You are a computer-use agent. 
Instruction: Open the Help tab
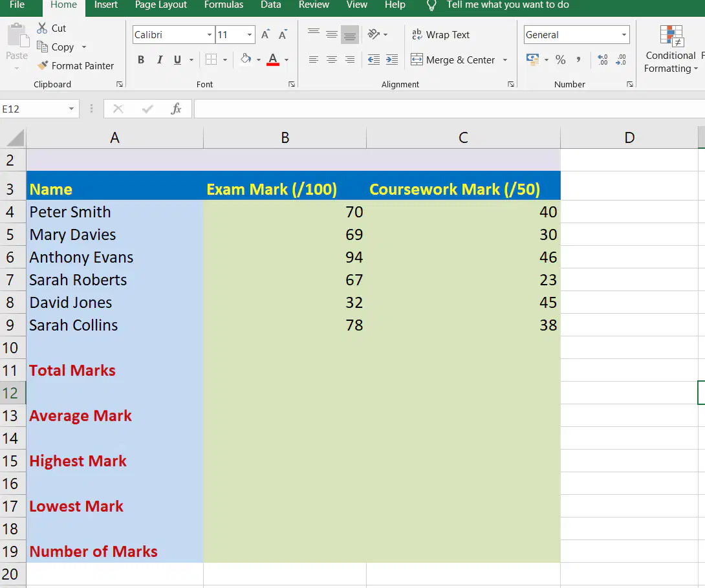pyautogui.click(x=395, y=5)
